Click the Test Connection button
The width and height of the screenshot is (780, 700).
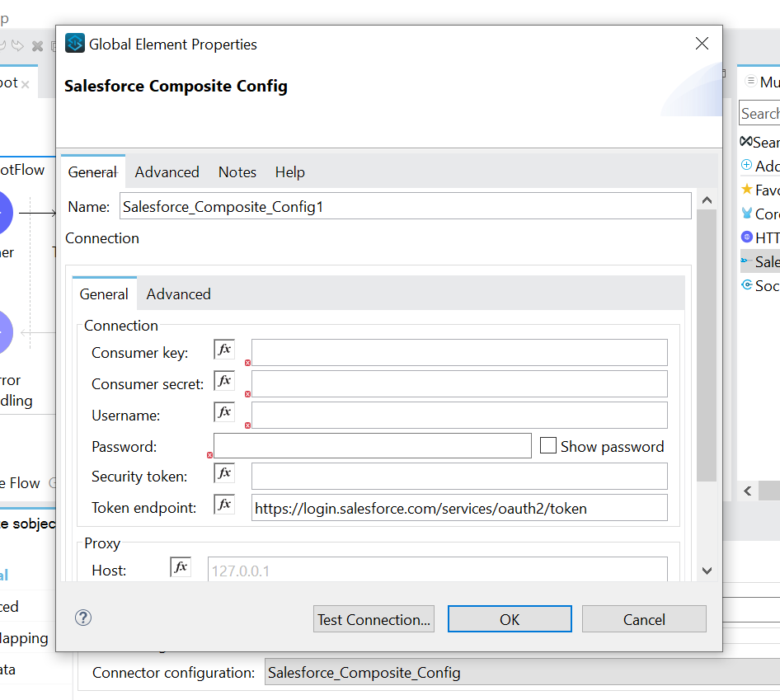374,619
